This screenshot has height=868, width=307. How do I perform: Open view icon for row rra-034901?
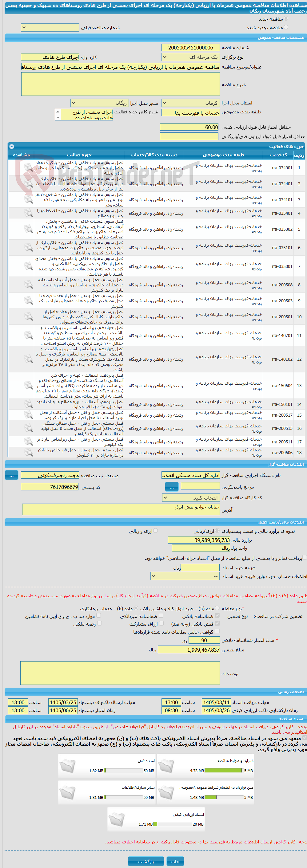pos(28,167)
